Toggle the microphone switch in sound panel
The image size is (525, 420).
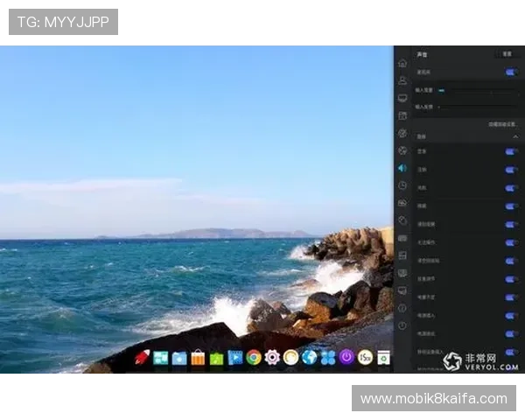click(x=511, y=73)
